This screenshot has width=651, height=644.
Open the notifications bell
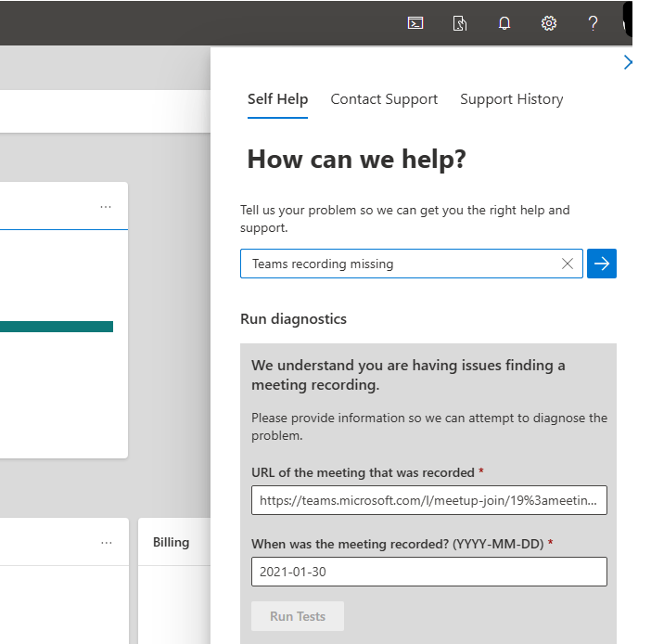pos(504,23)
